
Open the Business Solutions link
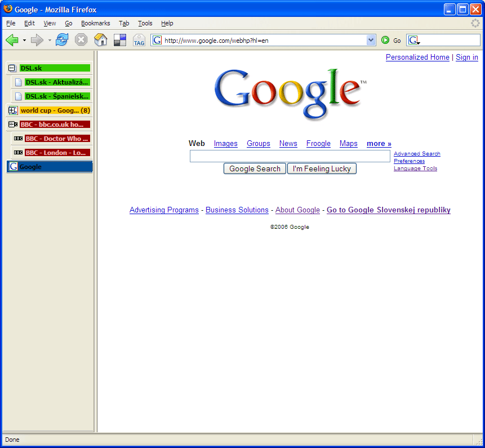point(237,210)
